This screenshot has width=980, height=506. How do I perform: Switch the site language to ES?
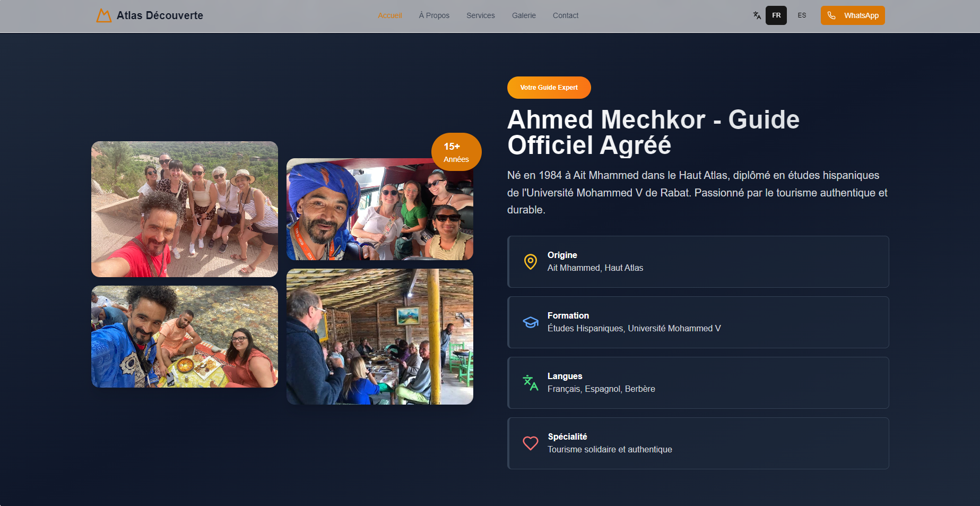tap(801, 15)
